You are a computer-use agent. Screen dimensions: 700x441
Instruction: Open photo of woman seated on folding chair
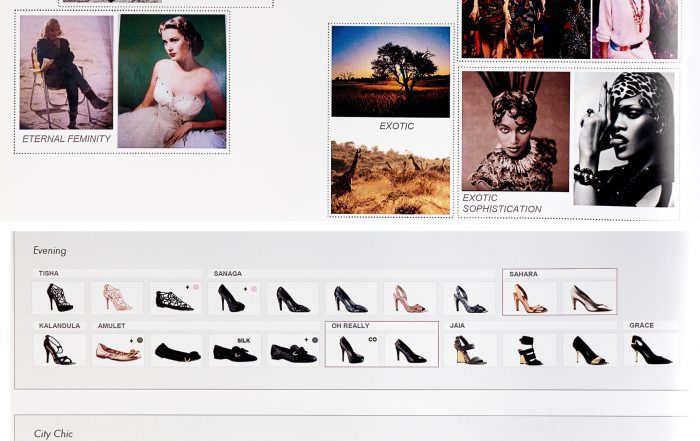point(66,72)
